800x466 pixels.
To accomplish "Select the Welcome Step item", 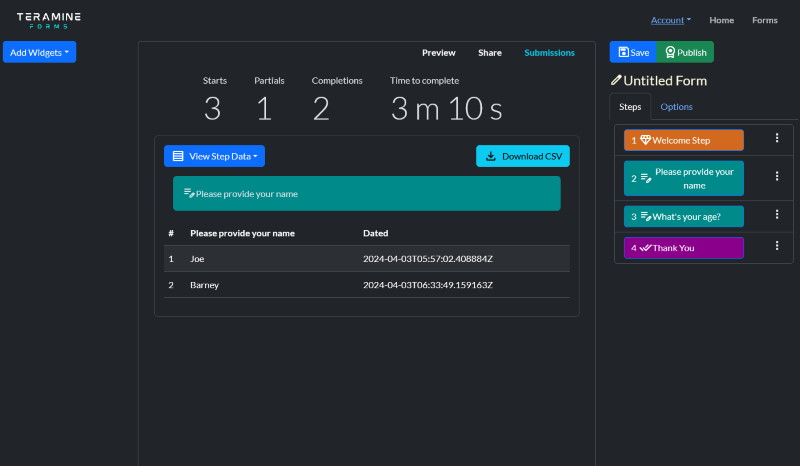I will (684, 140).
